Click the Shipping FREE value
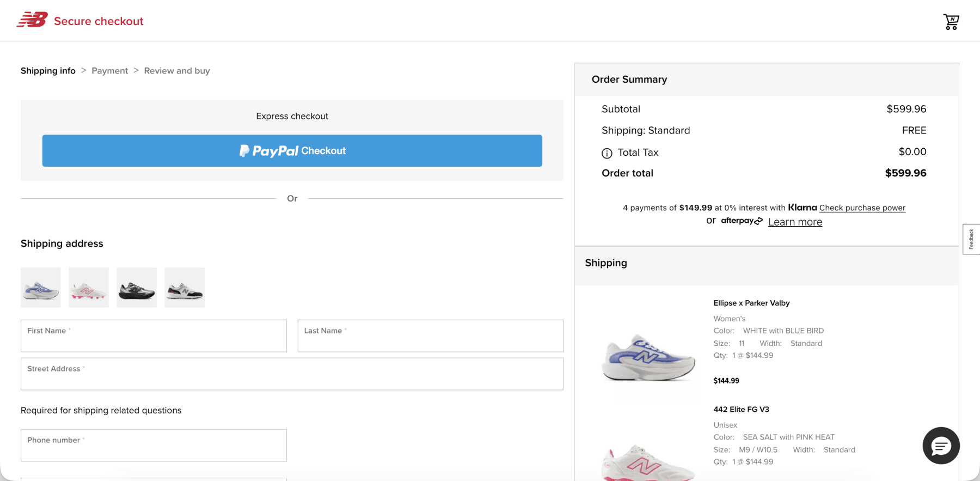Viewport: 980px width, 481px height. click(914, 130)
